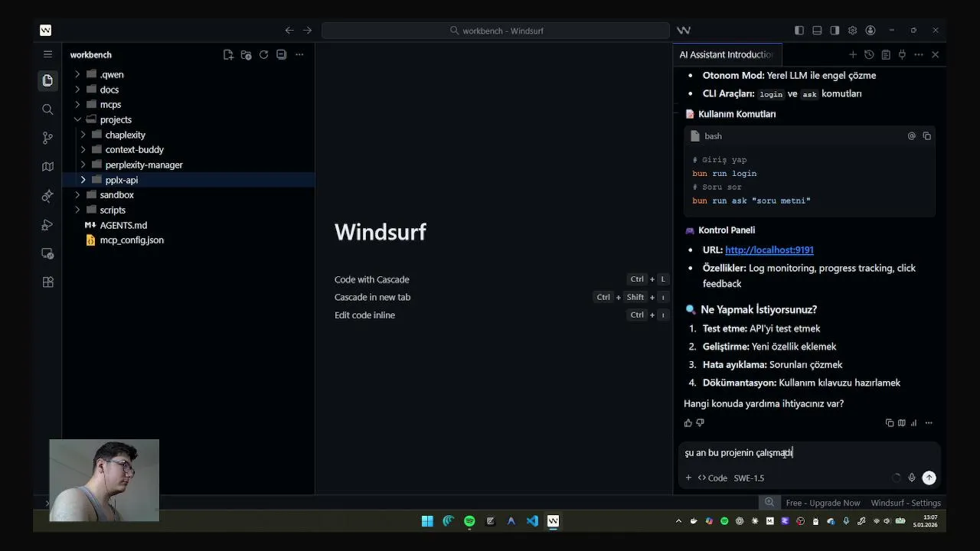The width and height of the screenshot is (980, 551).
Task: Open settings gear in title bar
Action: click(x=852, y=31)
